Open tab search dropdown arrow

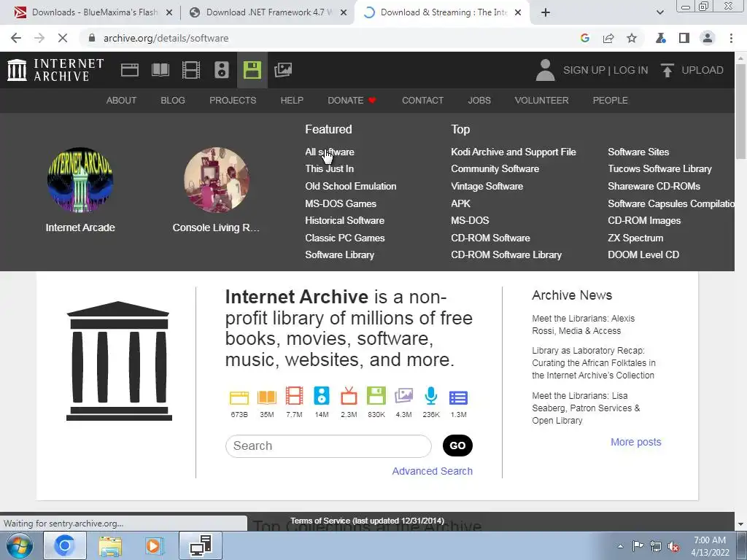tap(659, 12)
